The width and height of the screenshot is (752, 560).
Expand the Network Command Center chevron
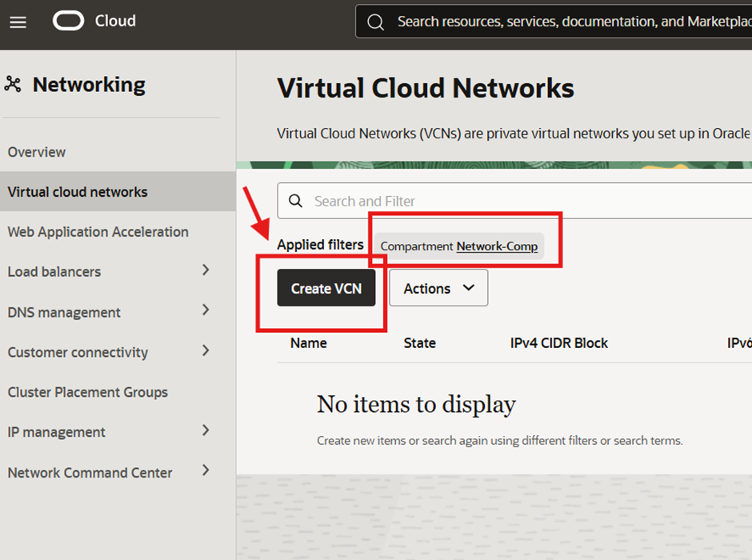tap(206, 470)
